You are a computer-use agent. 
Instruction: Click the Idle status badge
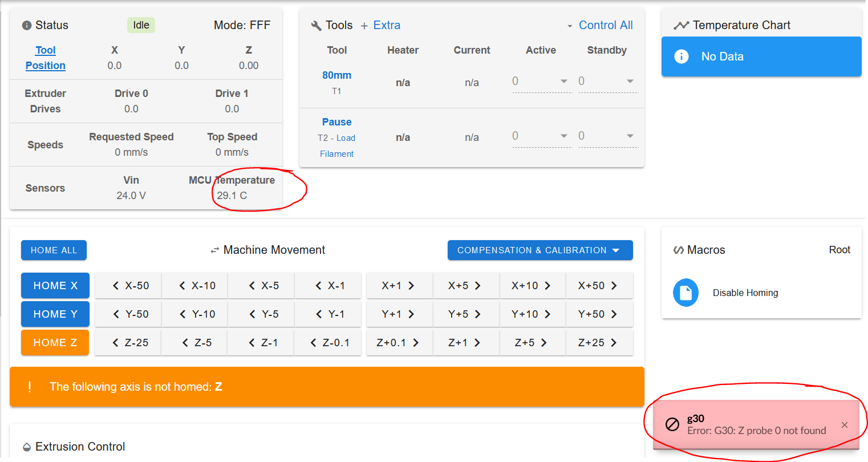pos(141,25)
